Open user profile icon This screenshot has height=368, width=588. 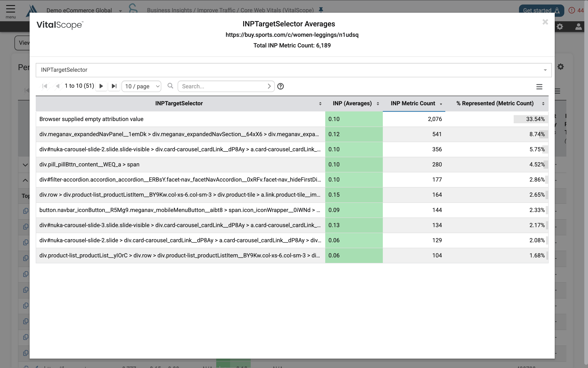point(579,27)
